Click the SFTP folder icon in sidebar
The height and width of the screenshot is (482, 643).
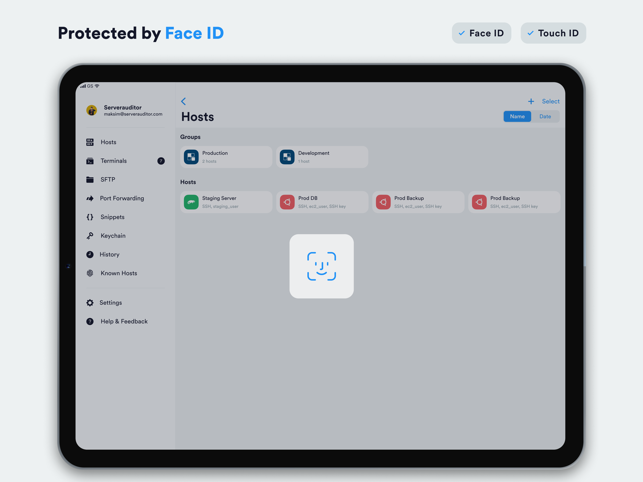coord(90,180)
